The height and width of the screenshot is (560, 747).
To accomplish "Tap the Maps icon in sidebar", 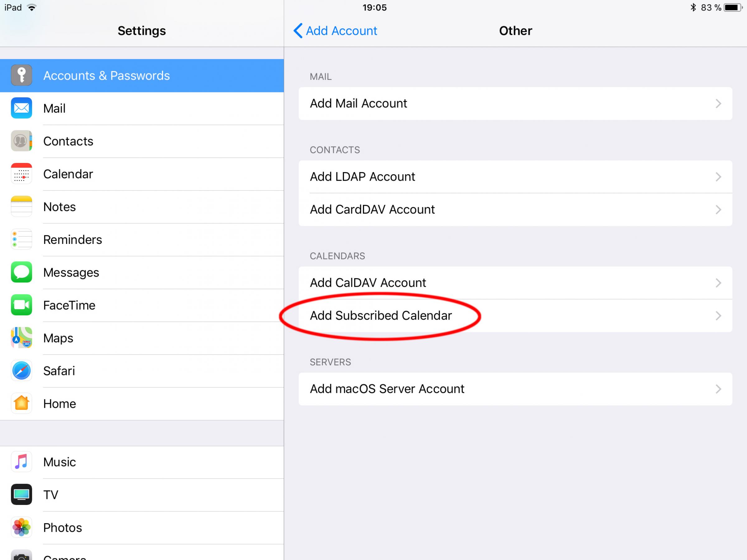I will [21, 338].
